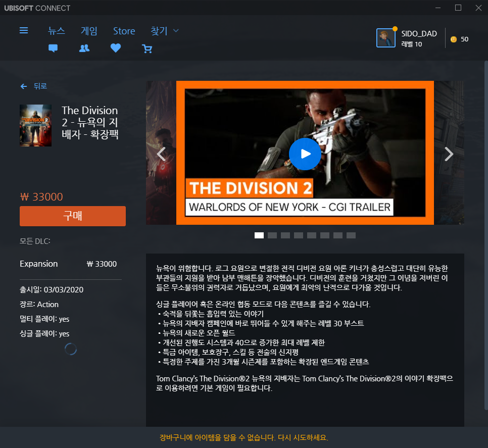Select the second carousel page indicator
The width and height of the screenshot is (488, 448).
(x=272, y=235)
